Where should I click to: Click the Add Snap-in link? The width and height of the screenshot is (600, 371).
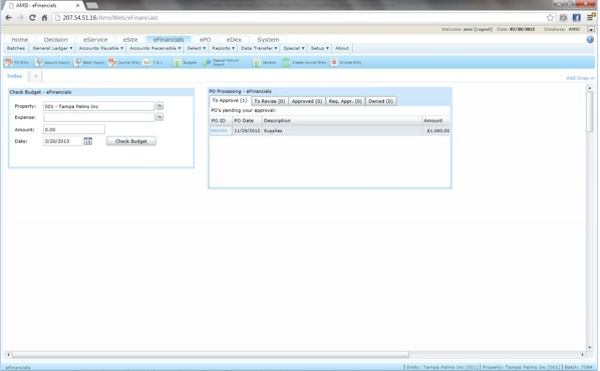coord(580,78)
